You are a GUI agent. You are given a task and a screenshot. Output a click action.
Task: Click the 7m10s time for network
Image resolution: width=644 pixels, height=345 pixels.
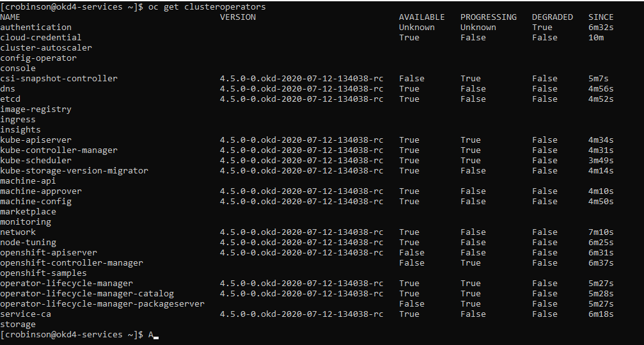(x=601, y=232)
